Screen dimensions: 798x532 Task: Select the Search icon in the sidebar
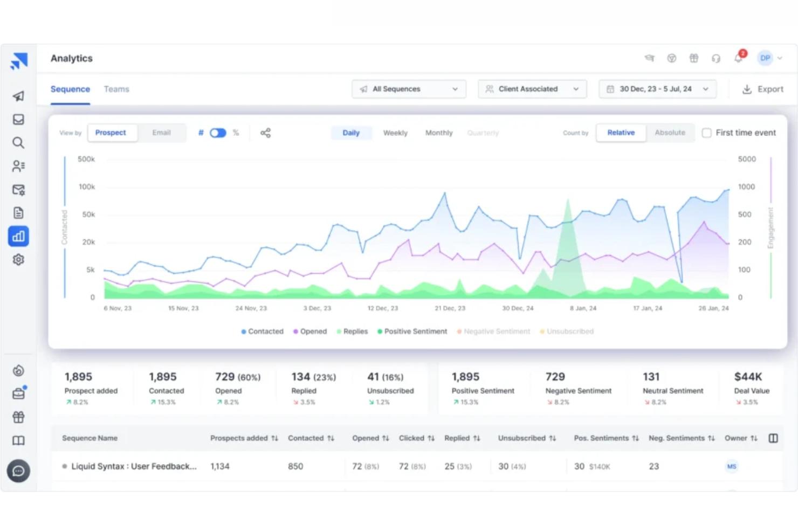18,142
